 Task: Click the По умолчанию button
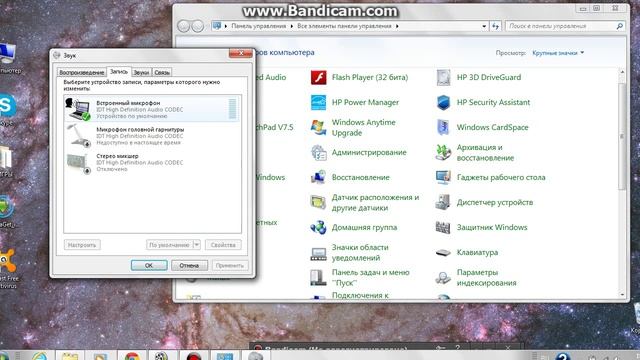[x=169, y=245]
